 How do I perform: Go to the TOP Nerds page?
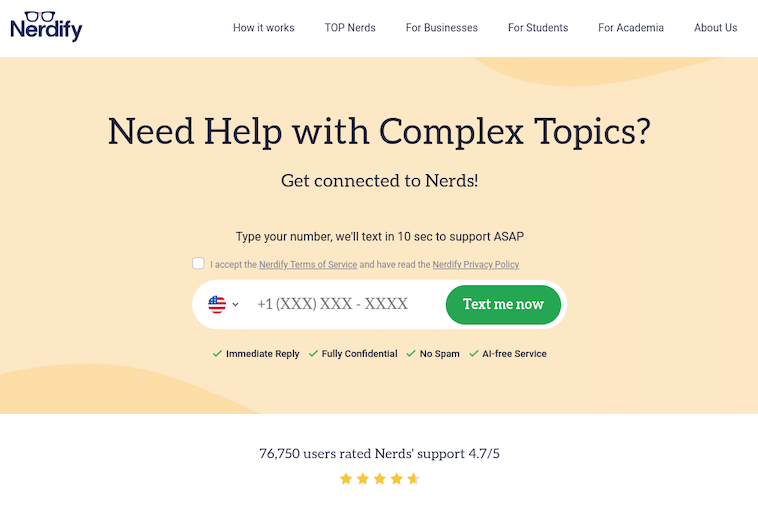[x=350, y=28]
